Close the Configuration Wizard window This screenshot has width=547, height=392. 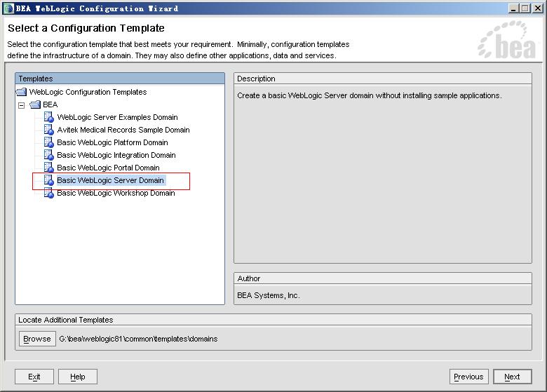click(x=538, y=8)
